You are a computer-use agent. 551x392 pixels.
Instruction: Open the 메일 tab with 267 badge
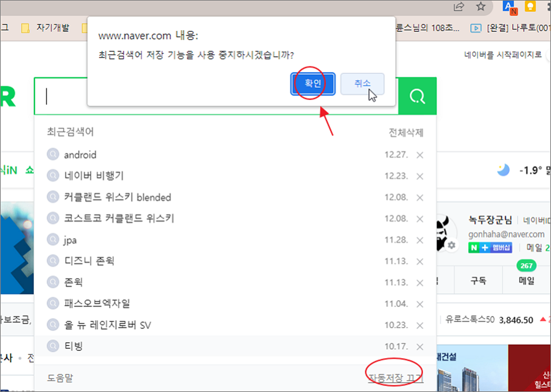click(x=526, y=280)
